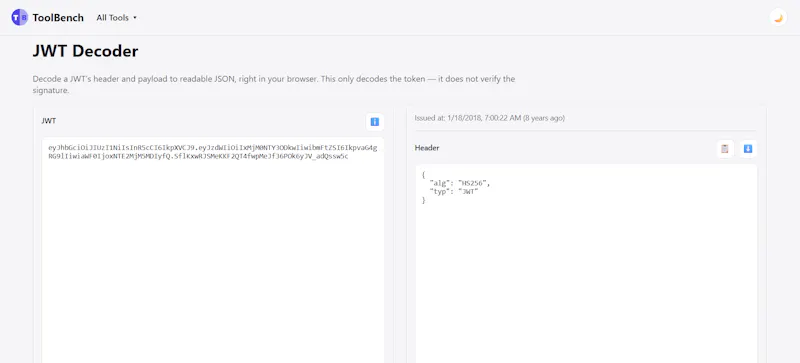800x363 pixels.
Task: Click the "typ": "JWT" line
Action: pos(454,192)
